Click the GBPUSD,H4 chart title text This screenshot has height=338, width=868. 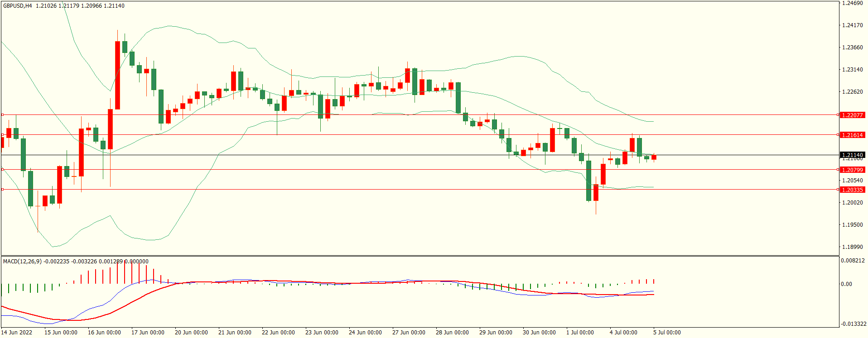click(18, 6)
